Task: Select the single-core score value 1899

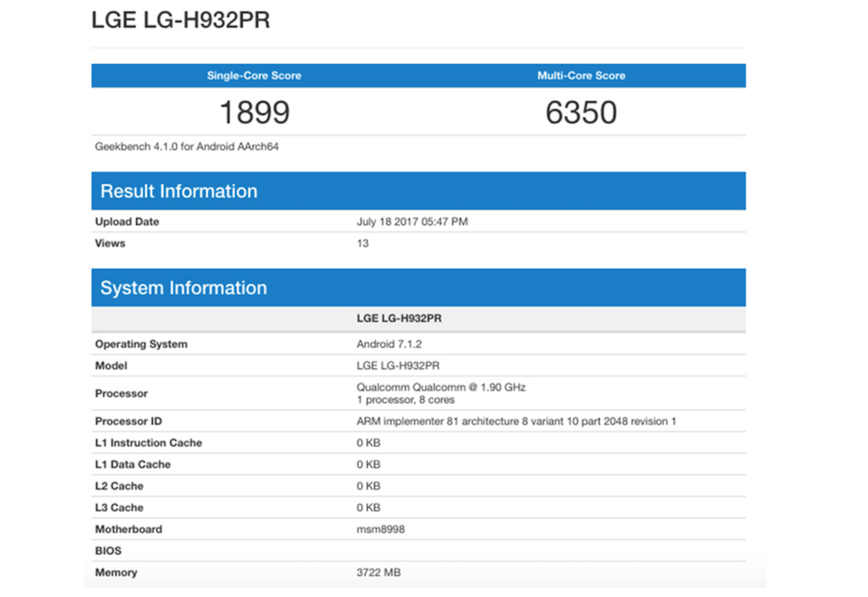Action: pyautogui.click(x=253, y=112)
